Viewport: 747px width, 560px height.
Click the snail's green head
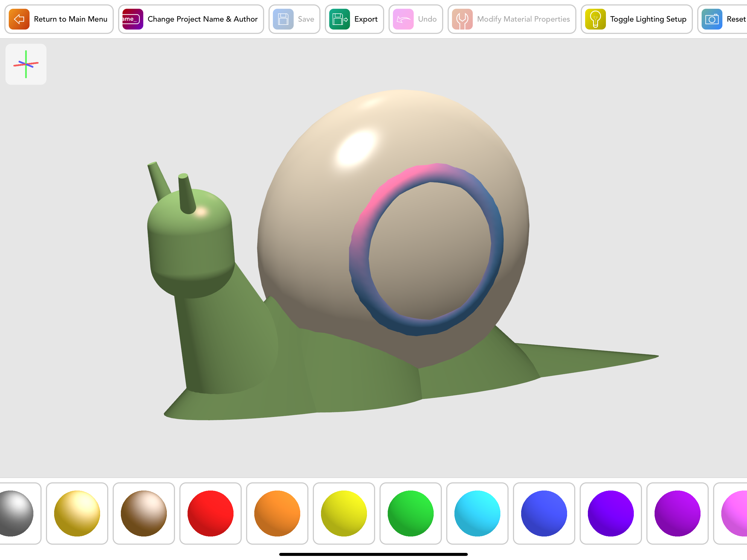click(191, 243)
